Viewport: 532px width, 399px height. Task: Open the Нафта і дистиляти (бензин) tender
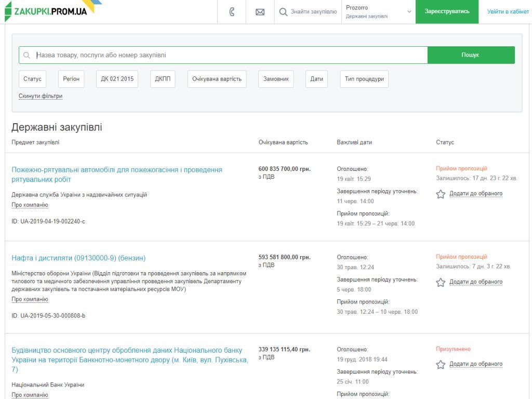click(78, 258)
